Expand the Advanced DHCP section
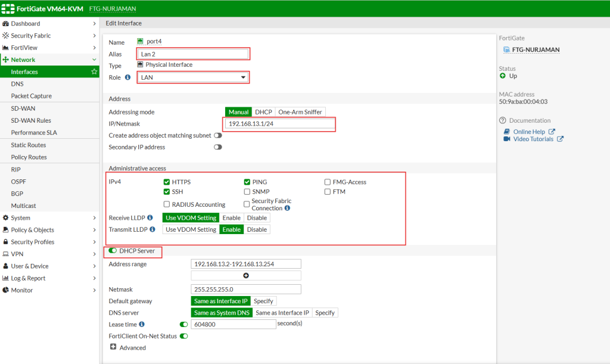This screenshot has width=610, height=364. pyautogui.click(x=113, y=347)
